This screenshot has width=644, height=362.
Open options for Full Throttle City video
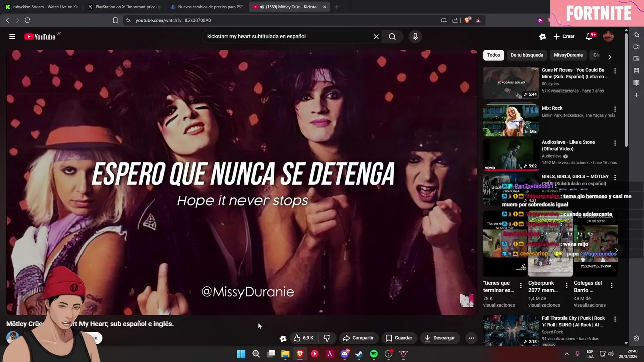pos(615,319)
